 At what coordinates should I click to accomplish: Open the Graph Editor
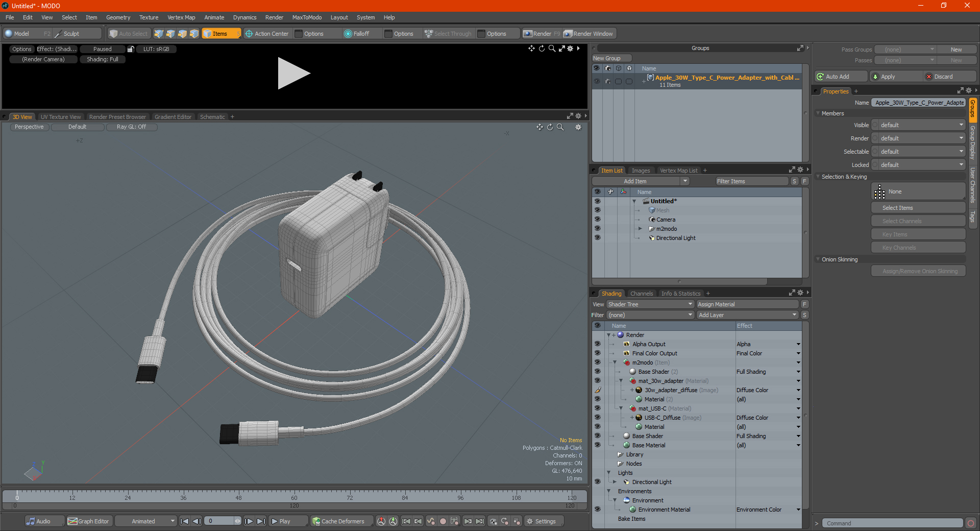89,521
